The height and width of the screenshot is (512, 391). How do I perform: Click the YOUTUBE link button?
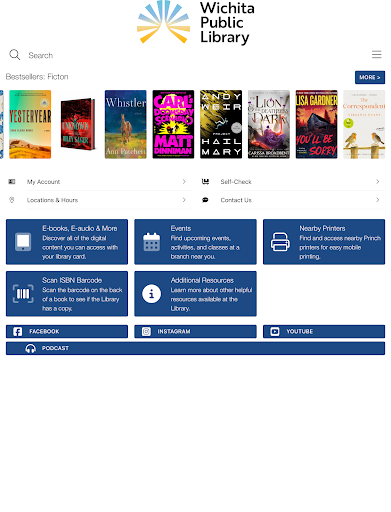pyautogui.click(x=324, y=332)
